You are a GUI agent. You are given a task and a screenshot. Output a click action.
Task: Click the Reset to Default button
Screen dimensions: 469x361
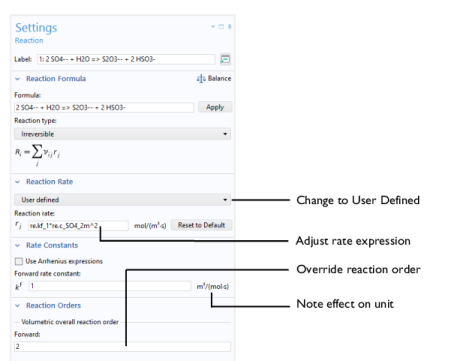(x=201, y=225)
